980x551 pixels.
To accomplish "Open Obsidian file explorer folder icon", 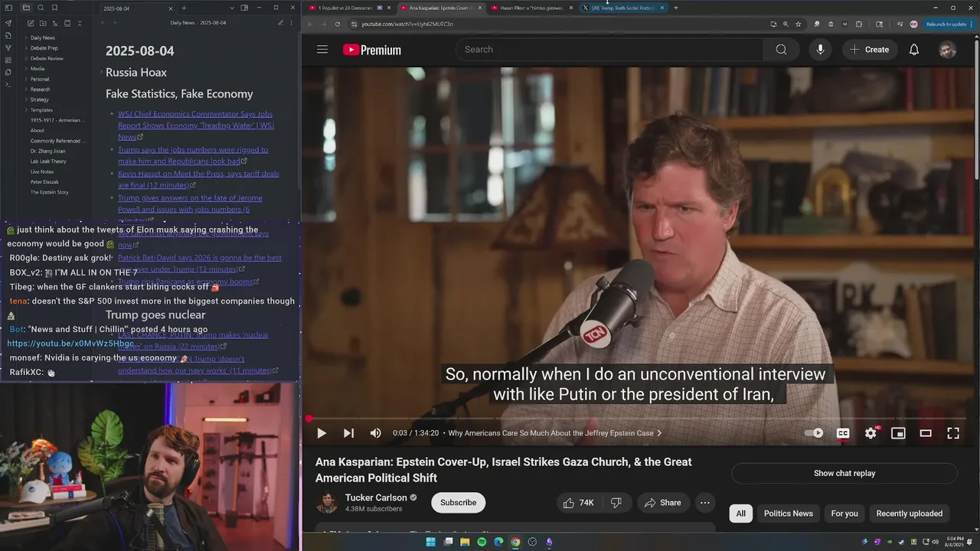I will pos(26,8).
